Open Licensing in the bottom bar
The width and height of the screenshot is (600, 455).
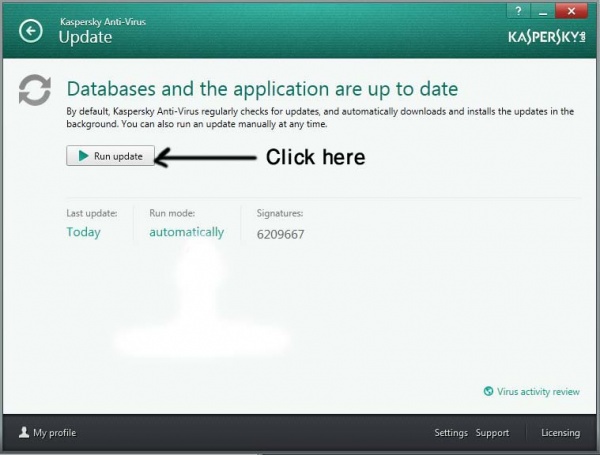tap(560, 433)
